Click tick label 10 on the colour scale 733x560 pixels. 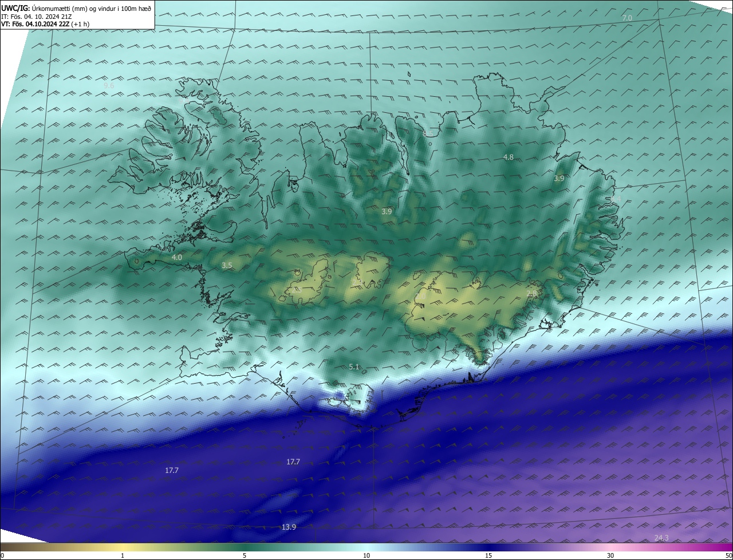(x=366, y=556)
